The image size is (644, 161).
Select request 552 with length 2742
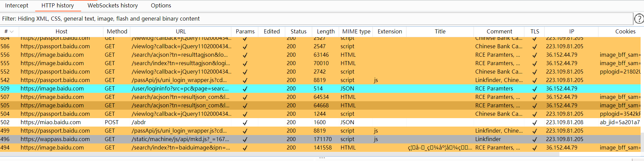pyautogui.click(x=320, y=72)
